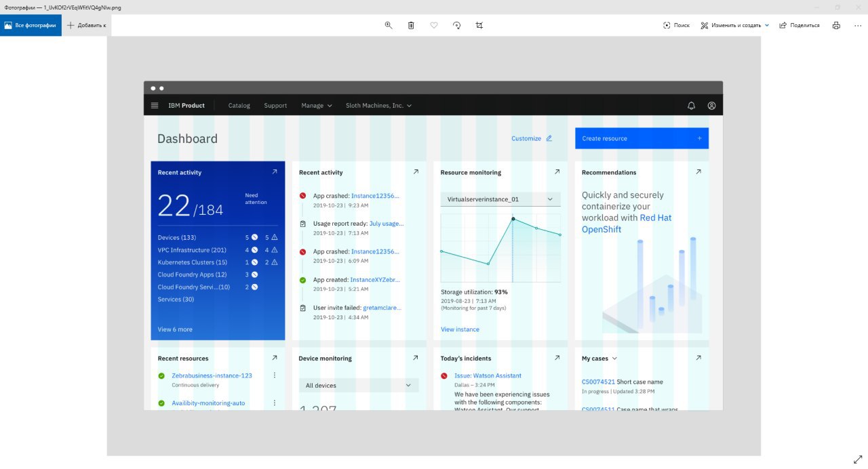
Task: Open the Issue: Watson Assistant incident link
Action: 488,375
